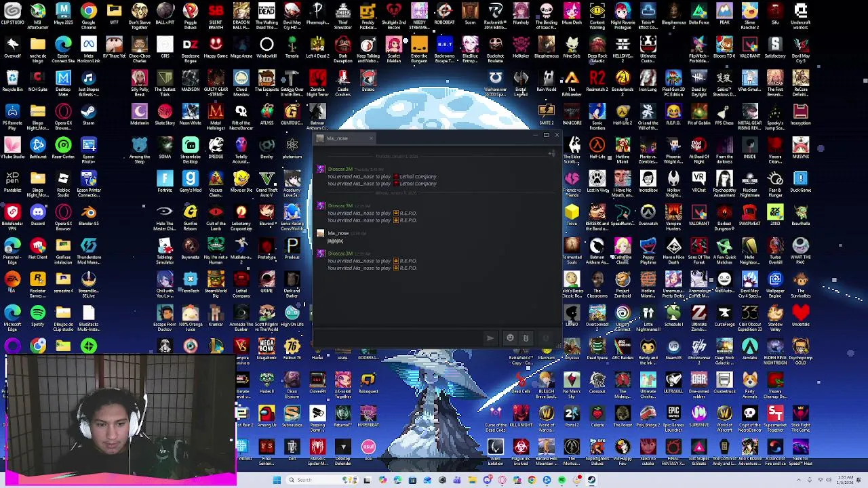Screen dimensions: 868x488
Task: Launch MSI Afterburner from the desktop
Action: point(37,15)
